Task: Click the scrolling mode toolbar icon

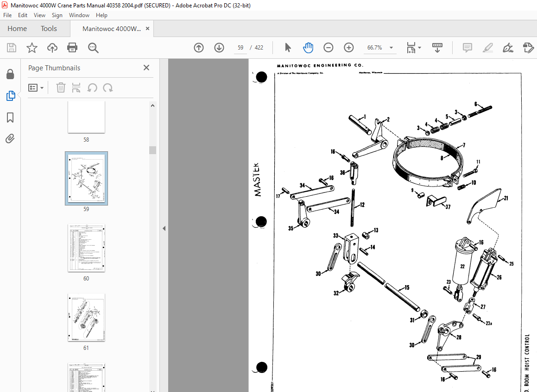Action: pyautogui.click(x=437, y=48)
